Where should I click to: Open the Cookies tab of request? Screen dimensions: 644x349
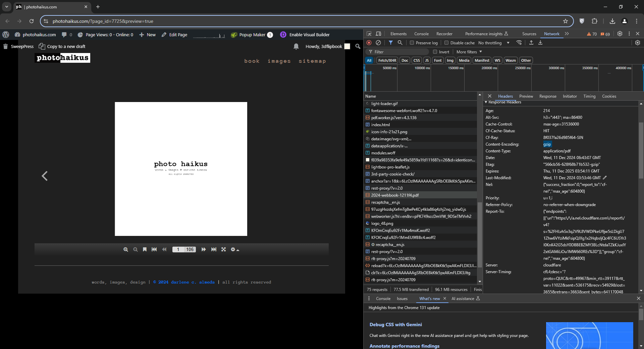(609, 96)
